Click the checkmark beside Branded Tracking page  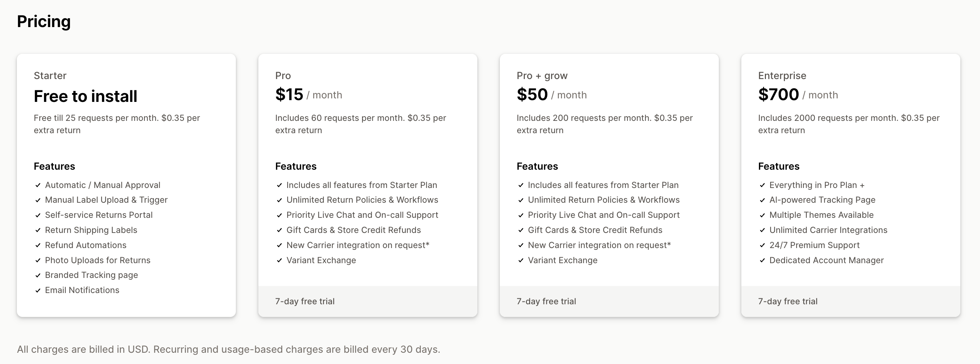tap(38, 275)
